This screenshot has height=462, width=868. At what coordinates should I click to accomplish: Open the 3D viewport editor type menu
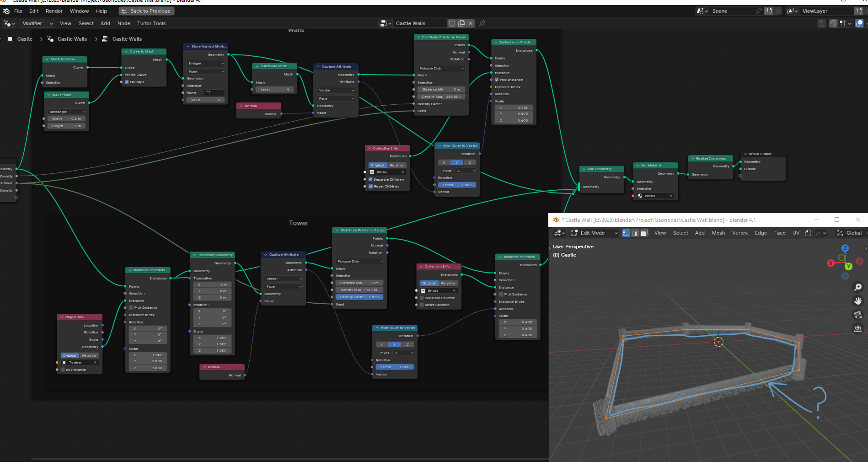point(560,233)
